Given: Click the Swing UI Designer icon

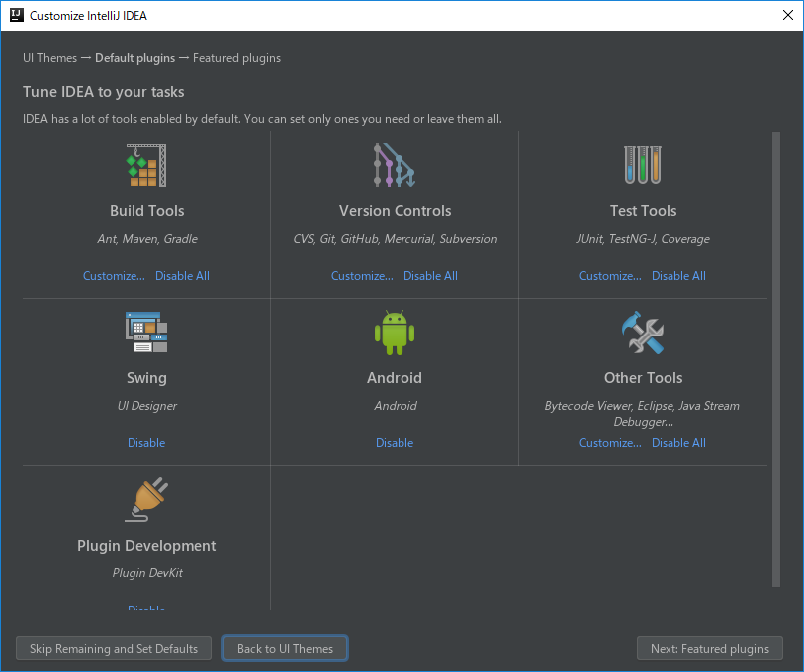Looking at the screenshot, I should [x=146, y=333].
